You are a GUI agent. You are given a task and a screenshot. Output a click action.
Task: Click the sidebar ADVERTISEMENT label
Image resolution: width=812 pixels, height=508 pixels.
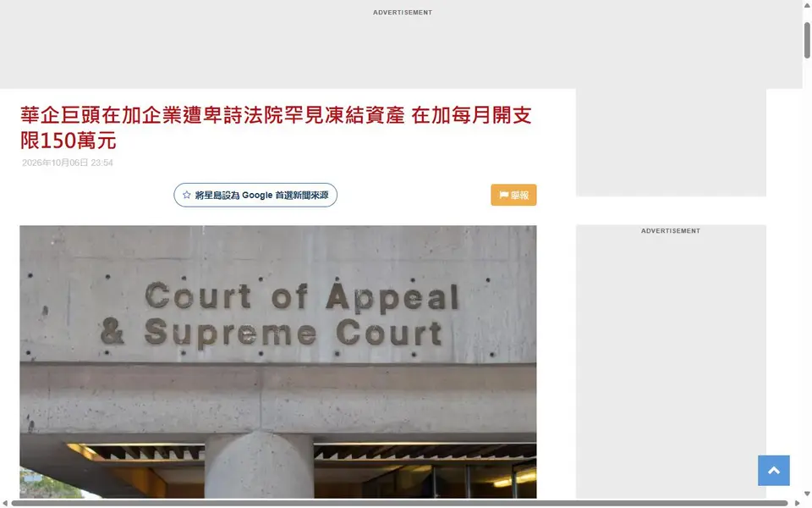(671, 230)
